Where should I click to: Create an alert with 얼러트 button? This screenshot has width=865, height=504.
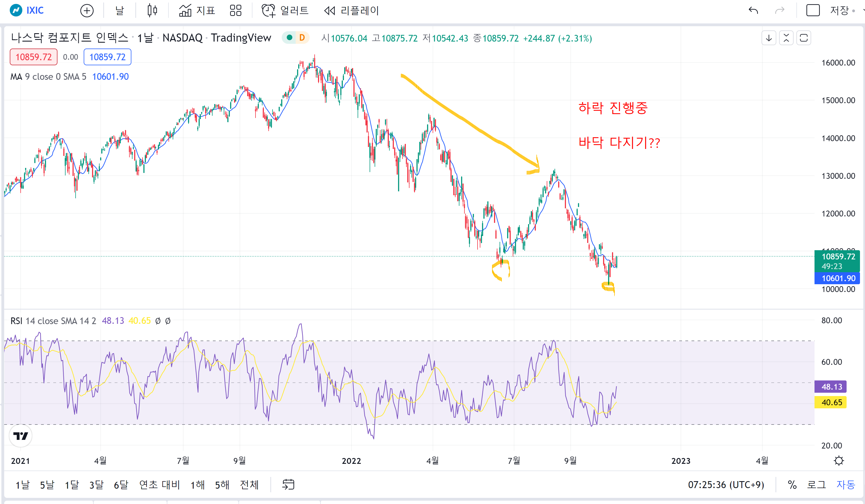[x=285, y=11]
